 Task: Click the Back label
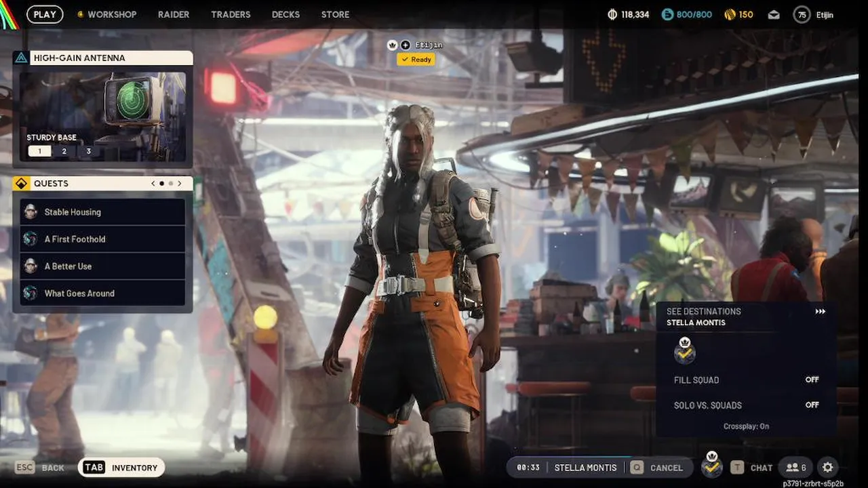tap(53, 468)
